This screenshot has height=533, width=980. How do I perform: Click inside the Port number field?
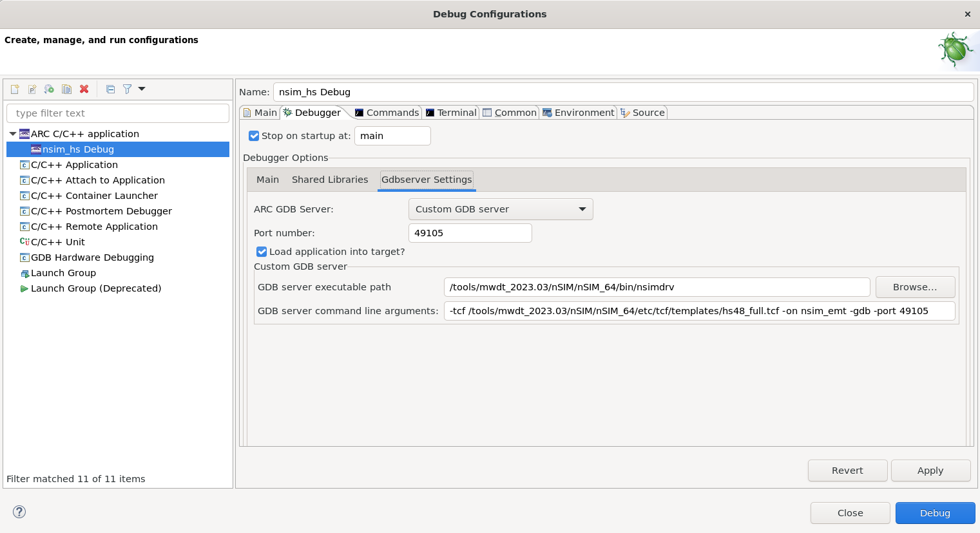(470, 233)
